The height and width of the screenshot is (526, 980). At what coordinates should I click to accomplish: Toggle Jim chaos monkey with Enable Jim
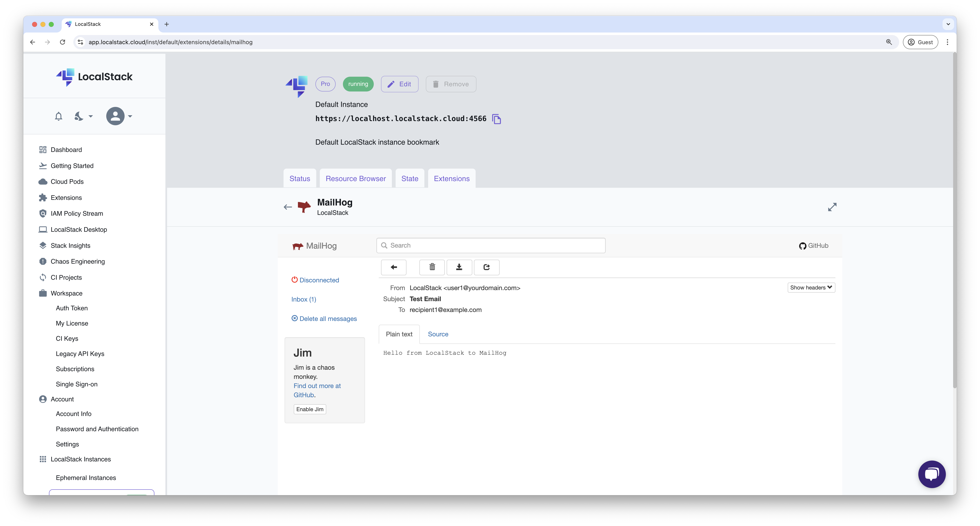point(310,409)
